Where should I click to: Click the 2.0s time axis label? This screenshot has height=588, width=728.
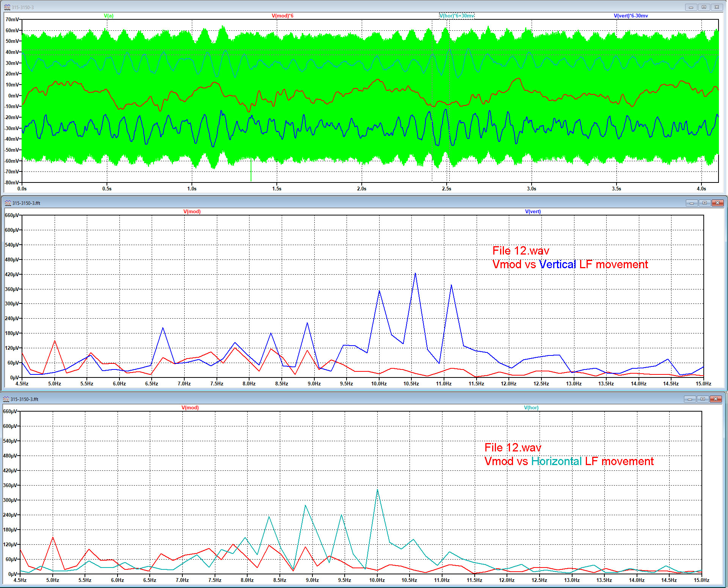coord(362,189)
